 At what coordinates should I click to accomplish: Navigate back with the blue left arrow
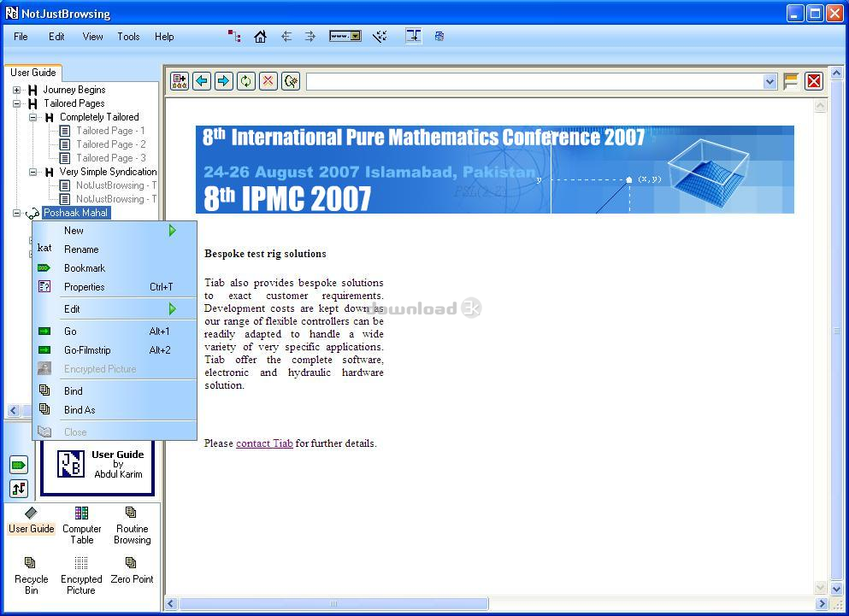202,81
